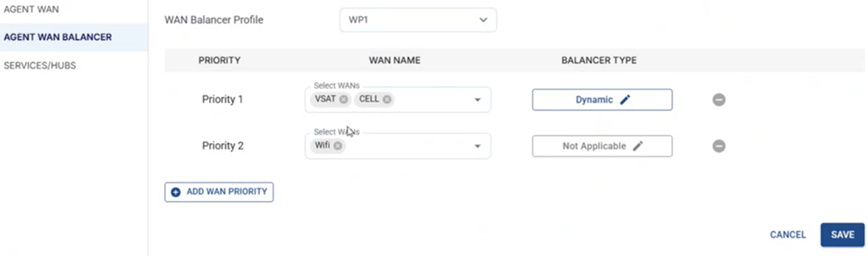868x256 pixels.
Task: Remove the VSAT chip from Priority 1
Action: pos(343,100)
